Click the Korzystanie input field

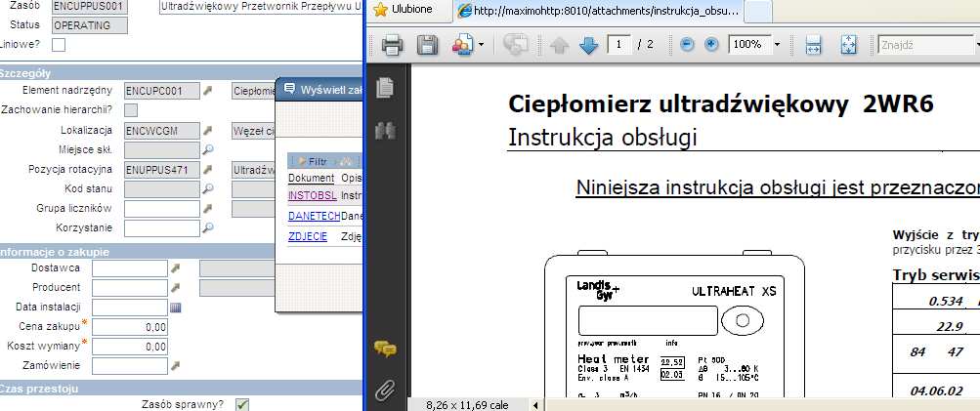point(162,228)
